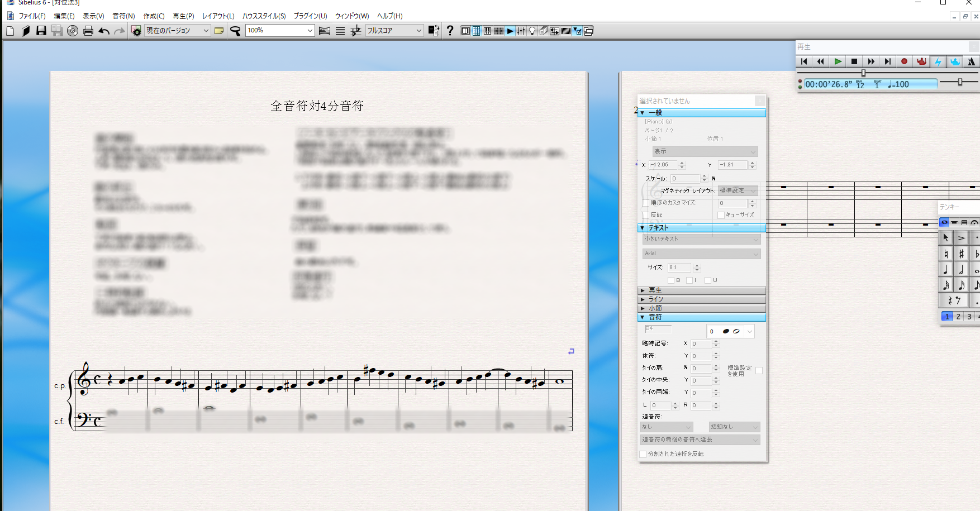Rewind playback to the start
This screenshot has width=980, height=511.
pyautogui.click(x=803, y=61)
